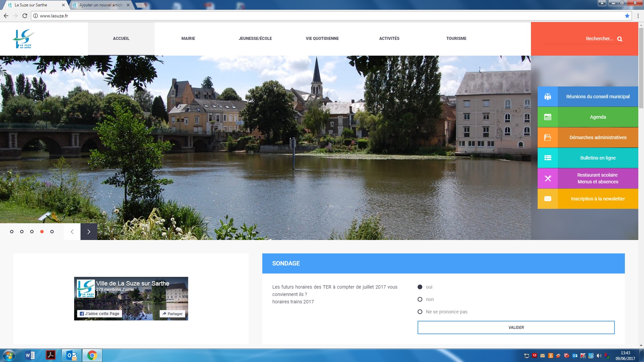Select the first slideshow dot indicator
The height and width of the screenshot is (362, 644).
(12, 232)
